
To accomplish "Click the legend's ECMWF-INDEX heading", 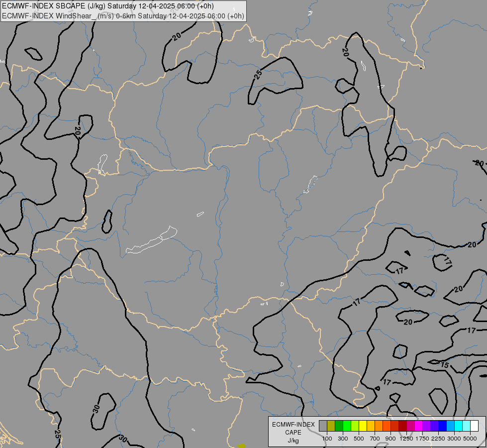I will coord(293,425).
